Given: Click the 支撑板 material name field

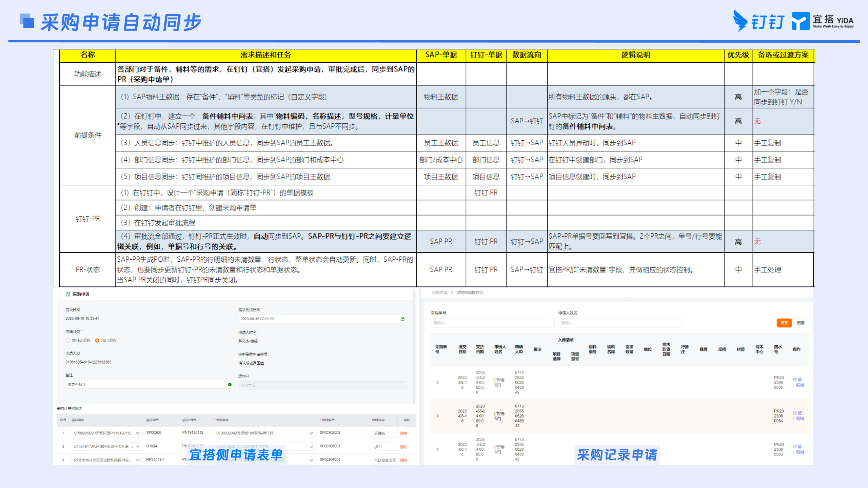Looking at the screenshot, I should pyautogui.click(x=384, y=433).
